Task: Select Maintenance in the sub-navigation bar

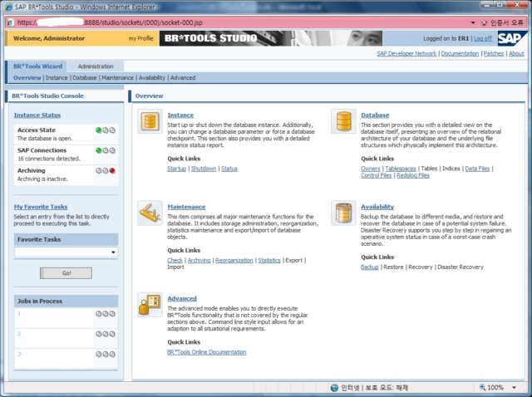Action: [117, 77]
